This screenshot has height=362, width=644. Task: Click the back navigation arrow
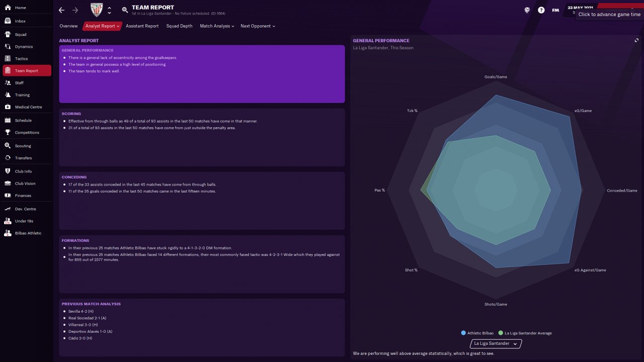tap(61, 10)
